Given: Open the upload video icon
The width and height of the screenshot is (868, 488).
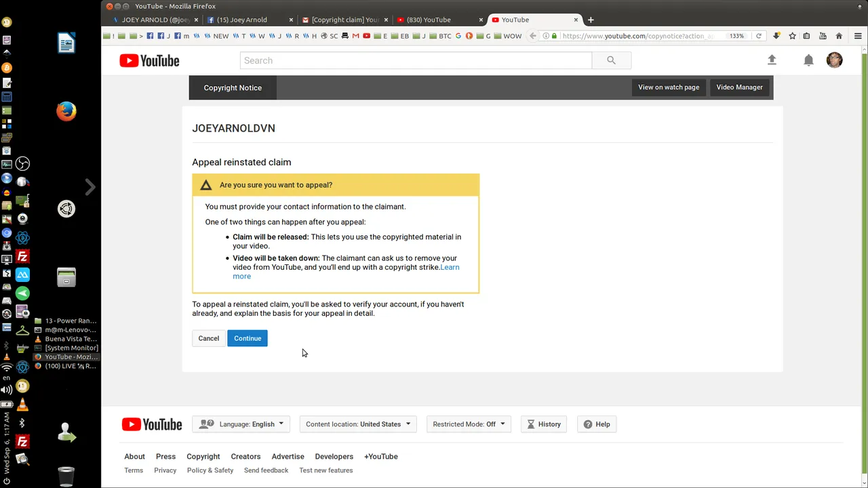Looking at the screenshot, I should [772, 60].
